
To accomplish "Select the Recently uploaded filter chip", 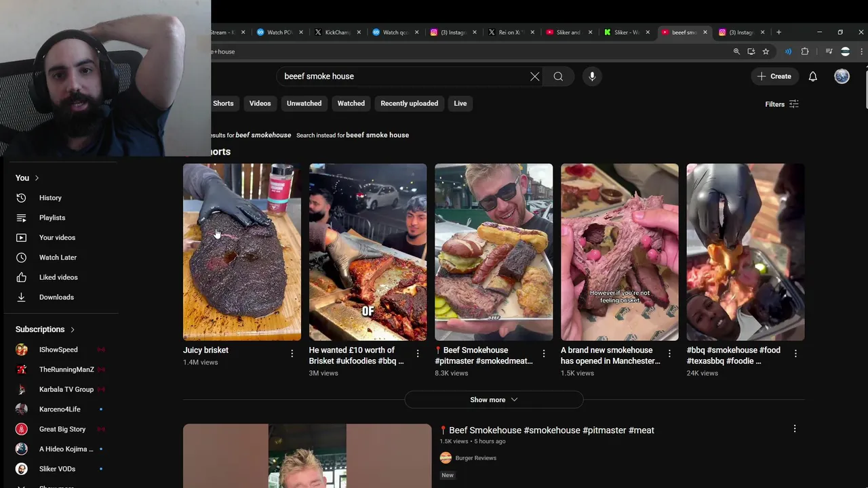I will click(x=409, y=104).
